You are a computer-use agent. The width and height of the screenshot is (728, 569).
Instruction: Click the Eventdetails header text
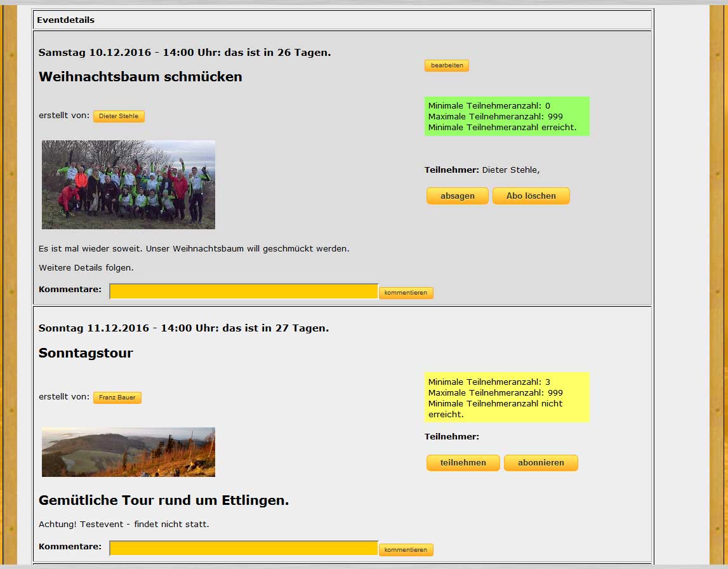(65, 20)
